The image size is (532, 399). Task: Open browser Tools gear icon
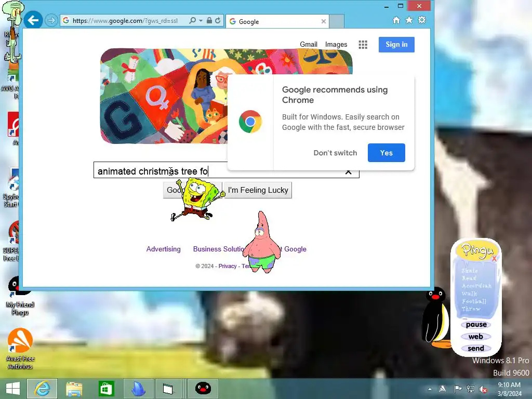point(422,20)
